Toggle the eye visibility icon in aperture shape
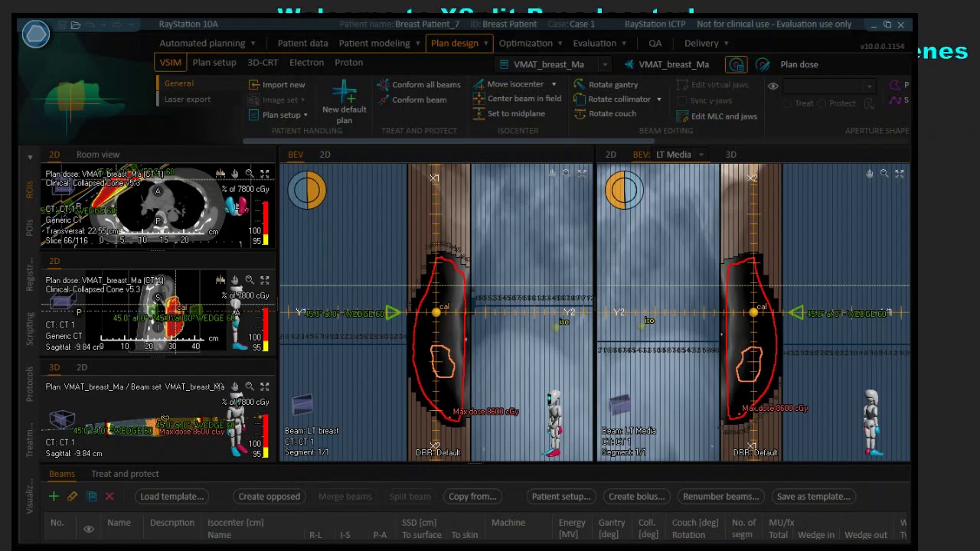 (773, 86)
